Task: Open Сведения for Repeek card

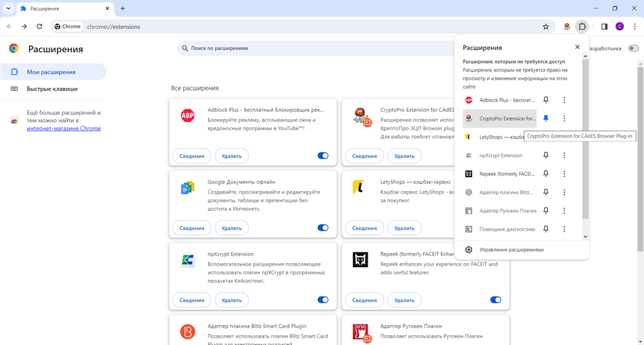Action: click(364, 300)
